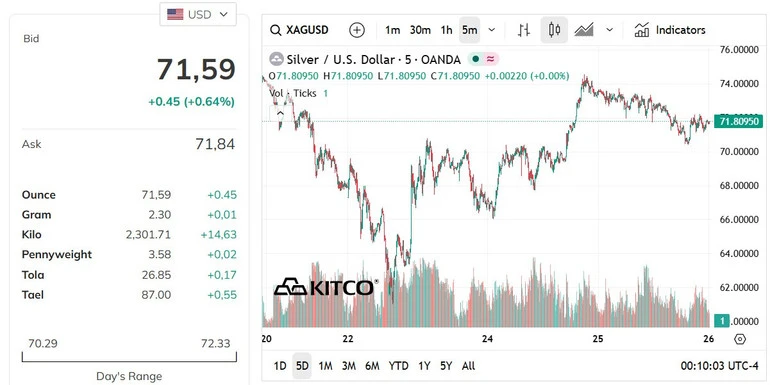Toggle the green and pink market status indicator
Image resolution: width=770 pixels, height=385 pixels.
tap(483, 59)
